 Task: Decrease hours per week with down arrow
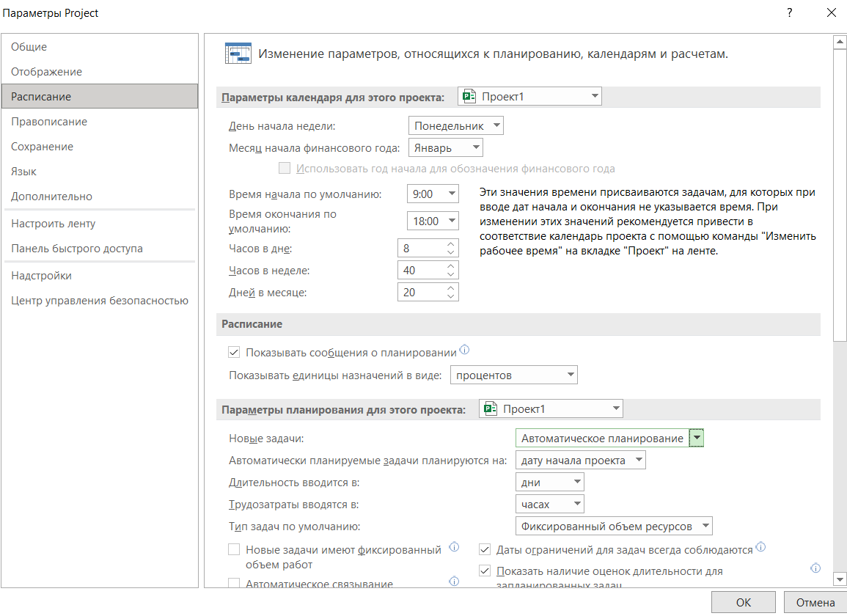pos(451,274)
